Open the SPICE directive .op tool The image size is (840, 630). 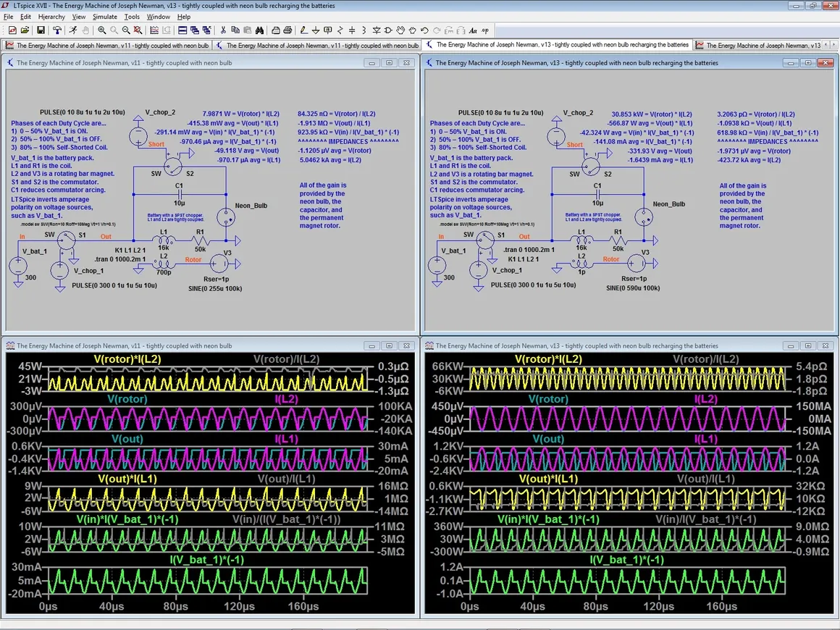[485, 30]
